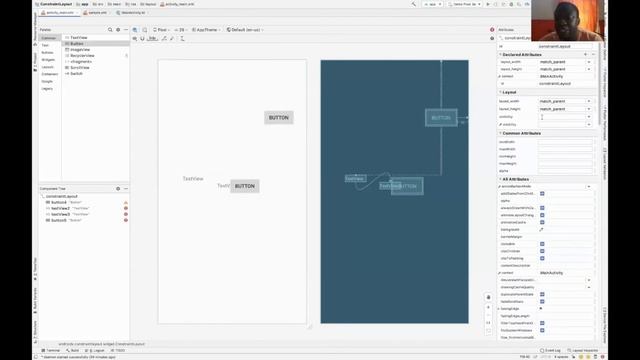Toggle the addStatesFromChildren checkbox

[542, 193]
